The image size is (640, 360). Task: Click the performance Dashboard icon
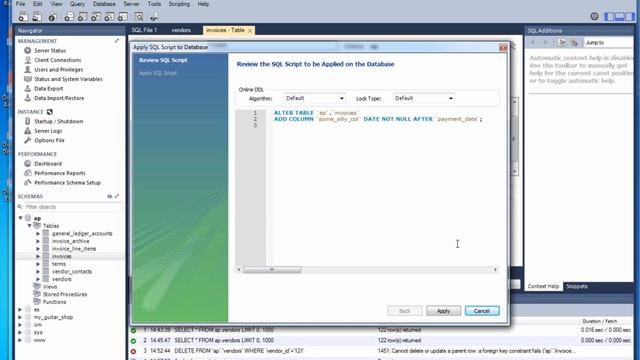(x=27, y=163)
